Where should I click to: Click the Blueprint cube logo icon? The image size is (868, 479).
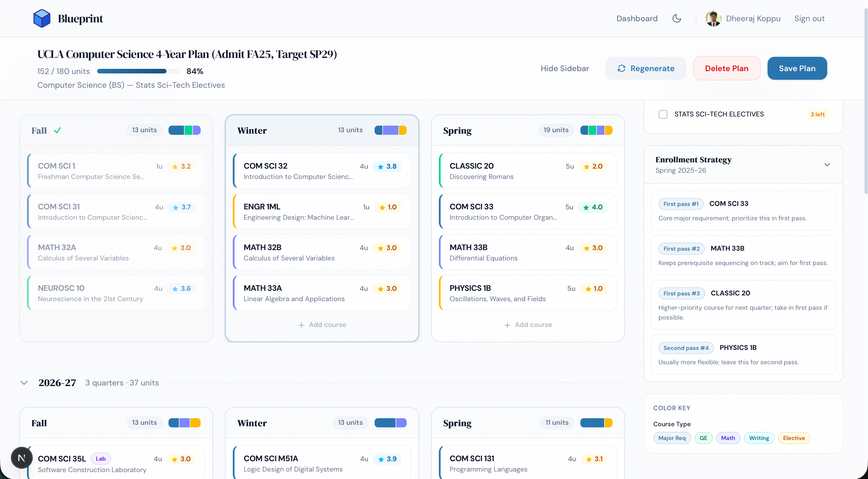[42, 19]
